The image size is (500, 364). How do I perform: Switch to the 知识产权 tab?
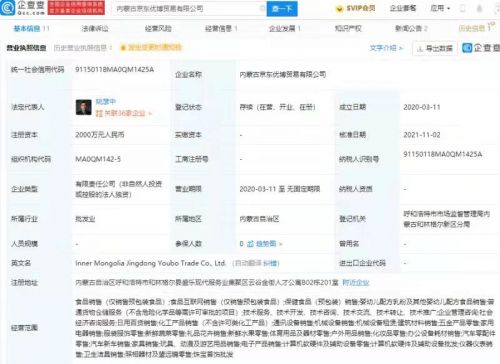click(x=348, y=29)
